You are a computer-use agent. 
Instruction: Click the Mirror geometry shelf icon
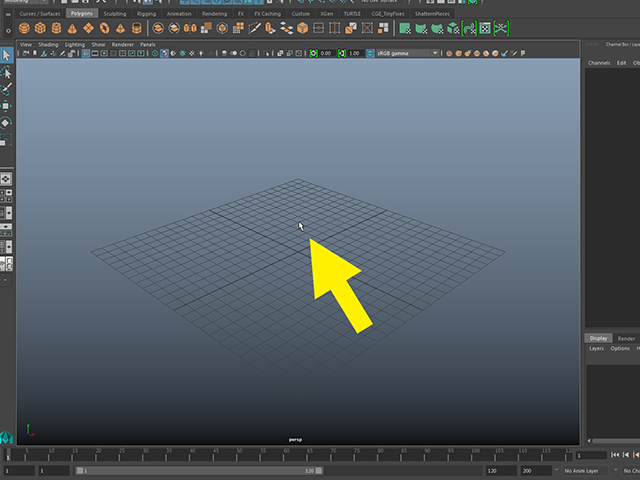[190, 28]
